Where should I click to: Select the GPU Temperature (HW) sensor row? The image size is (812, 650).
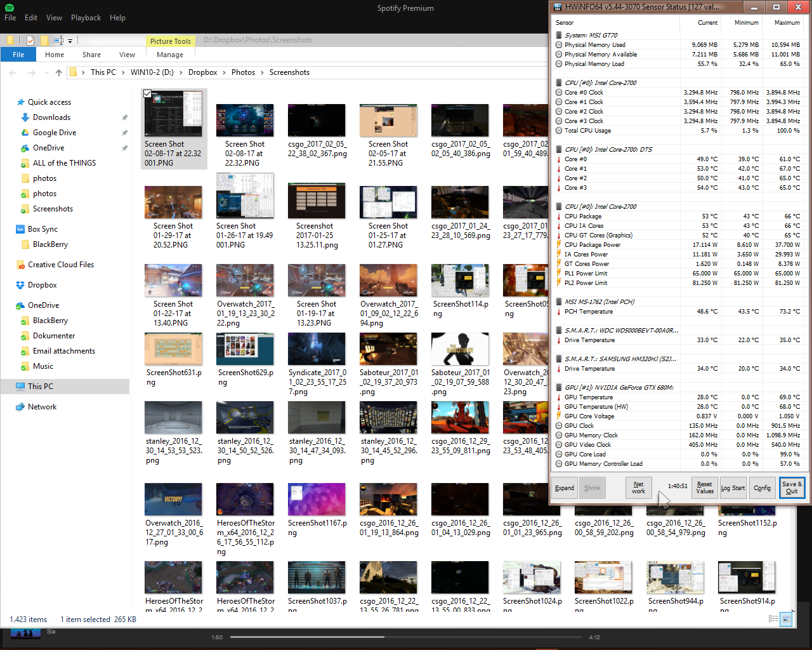click(678, 407)
